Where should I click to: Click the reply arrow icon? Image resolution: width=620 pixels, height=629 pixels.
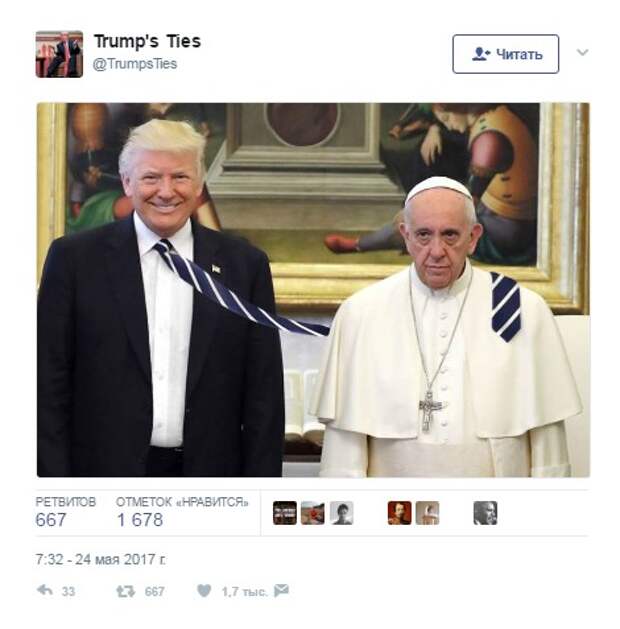click(x=45, y=590)
